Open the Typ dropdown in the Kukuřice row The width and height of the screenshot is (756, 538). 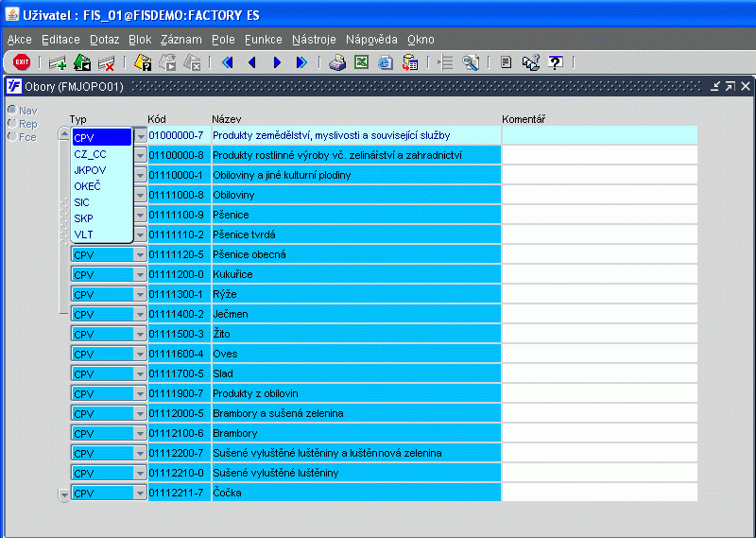pos(141,274)
